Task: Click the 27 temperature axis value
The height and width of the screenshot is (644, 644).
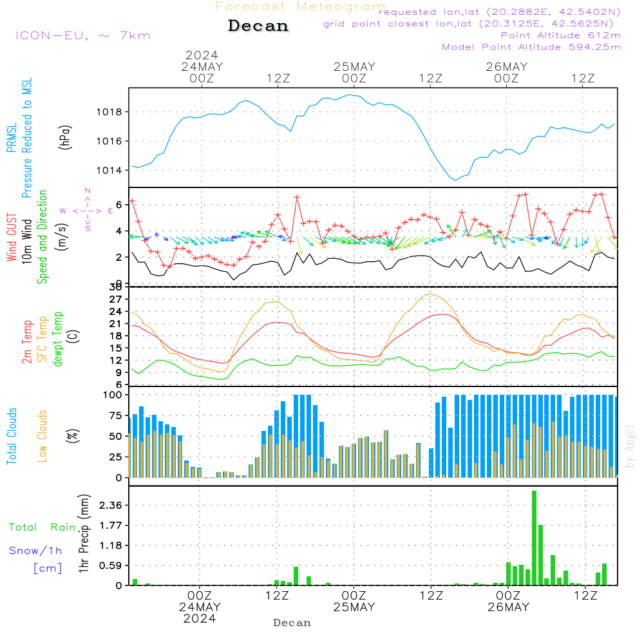Action: [x=116, y=299]
